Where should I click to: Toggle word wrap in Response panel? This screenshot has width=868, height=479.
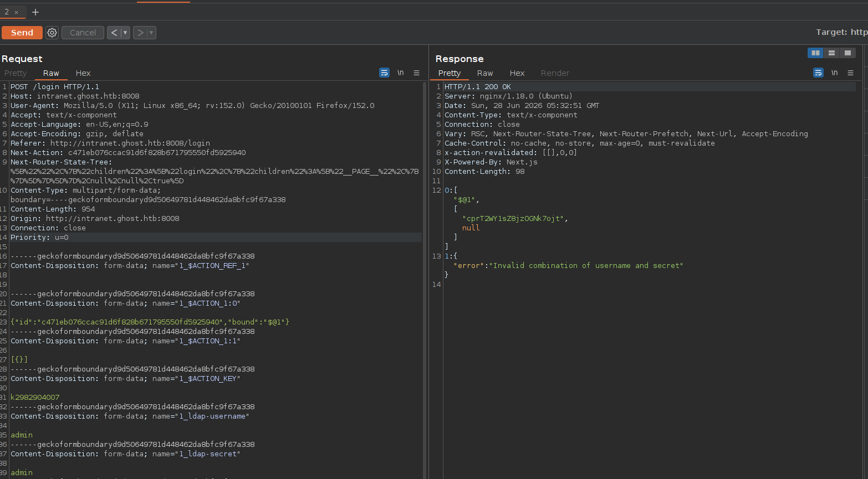(x=818, y=73)
